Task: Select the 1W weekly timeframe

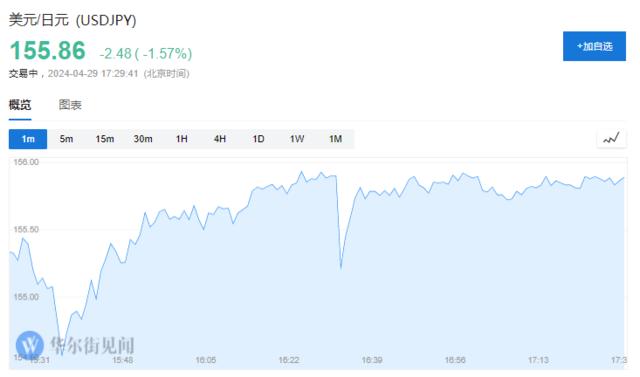Action: (x=297, y=139)
